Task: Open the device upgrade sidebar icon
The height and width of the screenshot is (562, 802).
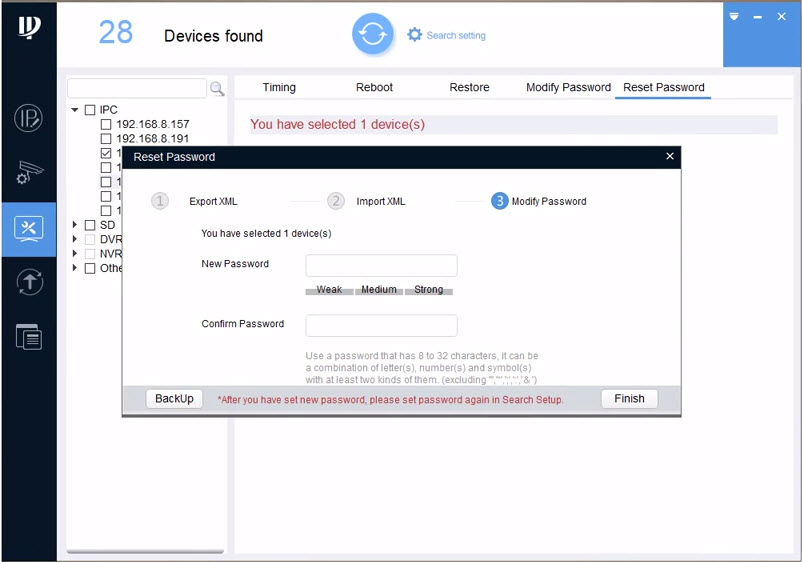Action: tap(28, 282)
